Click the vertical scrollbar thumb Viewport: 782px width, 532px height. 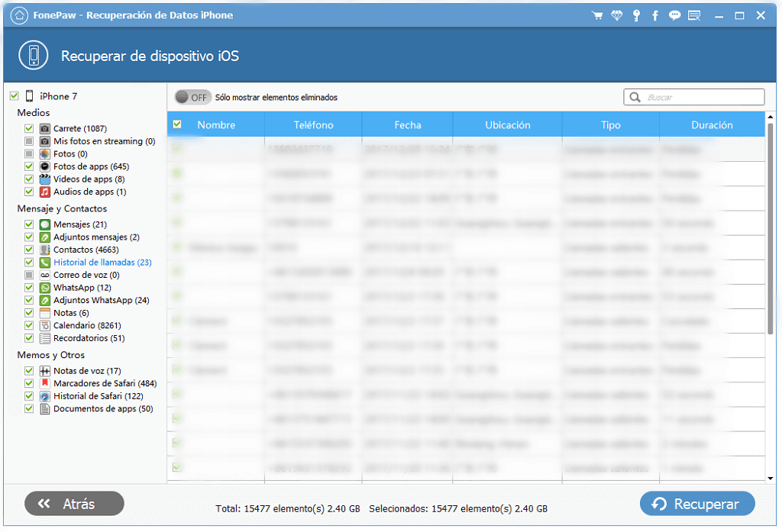point(771,228)
